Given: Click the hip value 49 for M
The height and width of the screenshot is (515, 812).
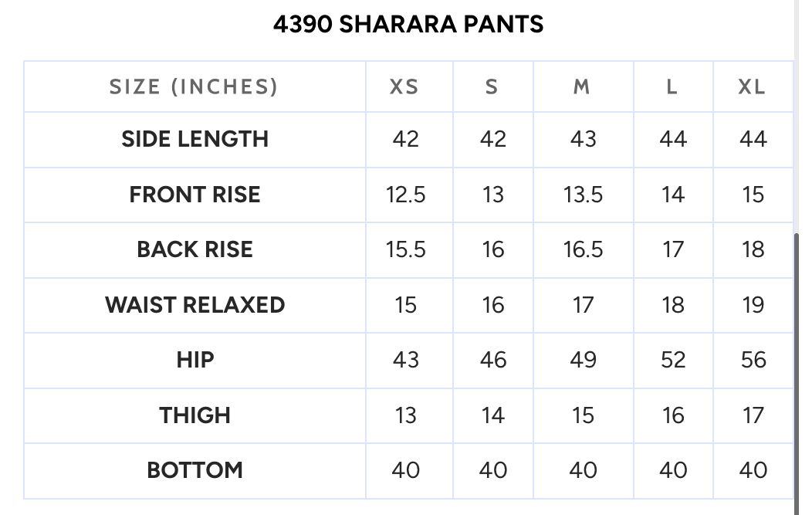Looking at the screenshot, I should (x=583, y=361).
